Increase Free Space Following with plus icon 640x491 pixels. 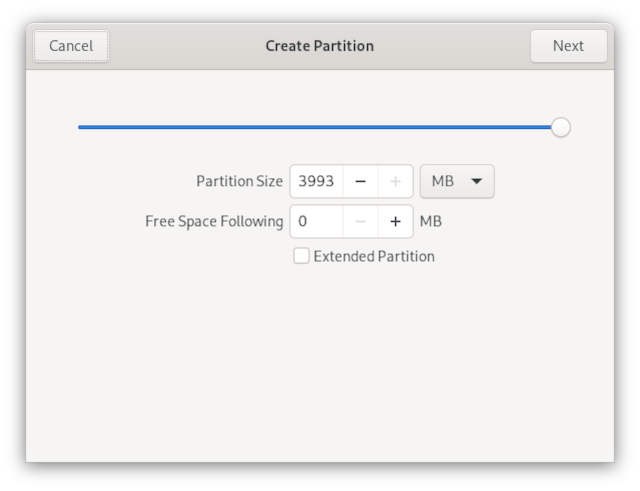(395, 221)
